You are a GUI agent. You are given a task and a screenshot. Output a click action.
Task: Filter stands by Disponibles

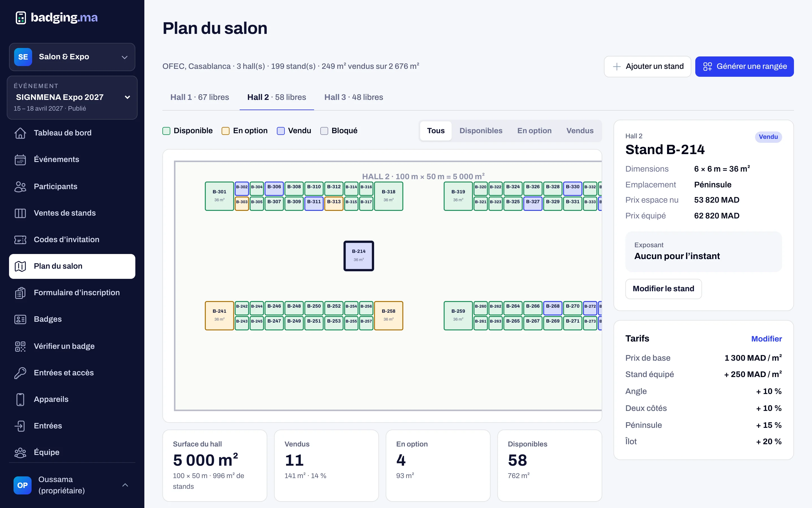coord(481,131)
